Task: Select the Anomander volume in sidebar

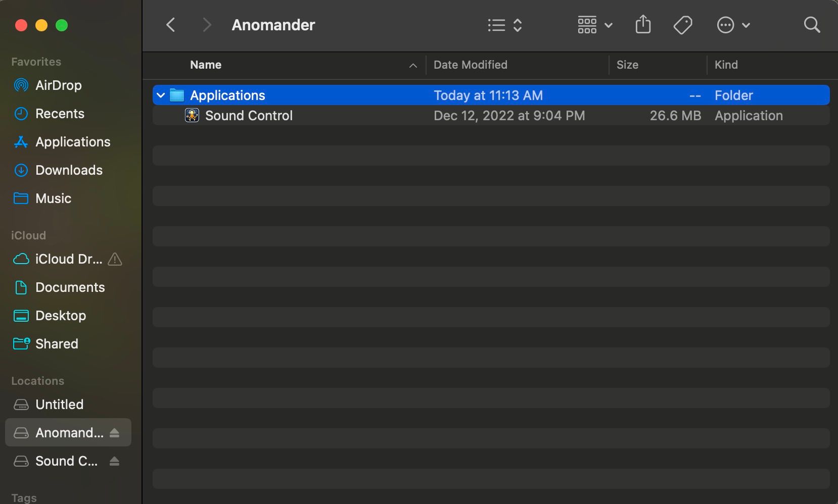Action: coord(69,433)
